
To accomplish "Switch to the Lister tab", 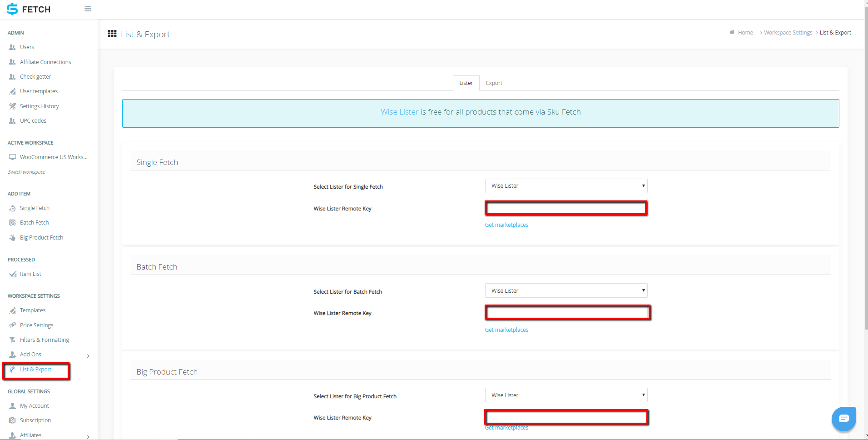I will (466, 83).
